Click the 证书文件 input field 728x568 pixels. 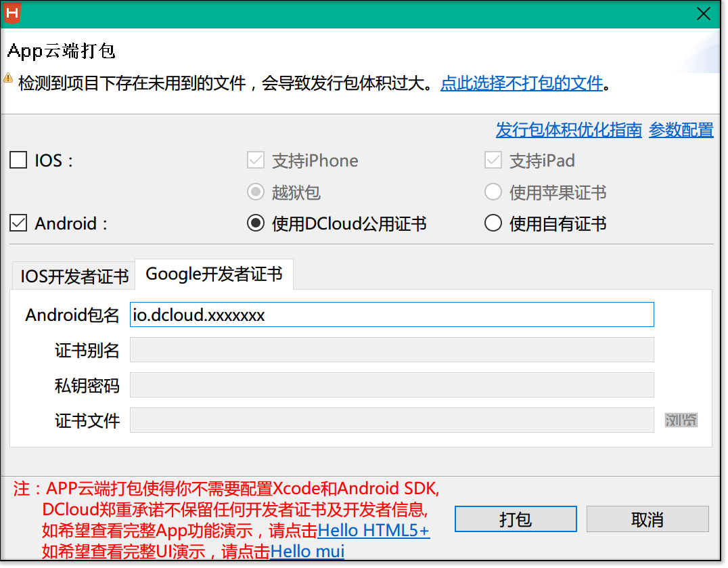coord(392,420)
